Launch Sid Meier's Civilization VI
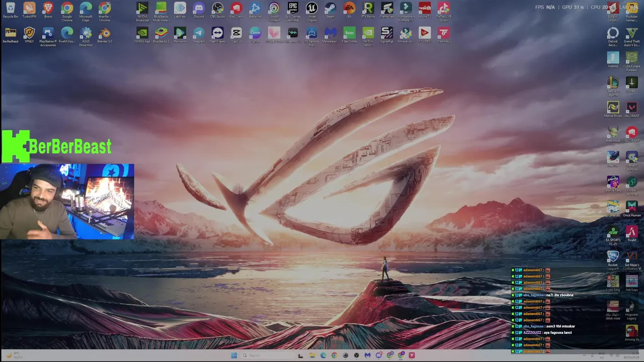Viewport: 644px width, 362px height. (x=631, y=259)
